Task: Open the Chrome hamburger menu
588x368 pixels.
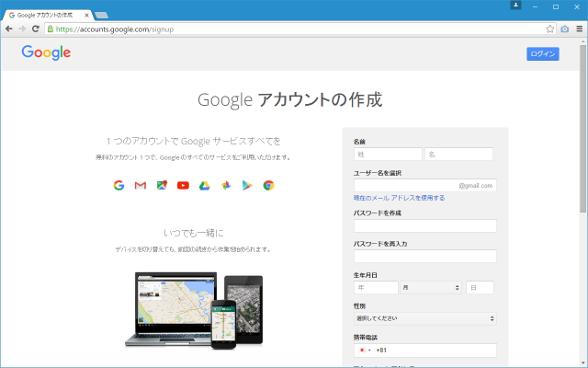Action: click(578, 29)
